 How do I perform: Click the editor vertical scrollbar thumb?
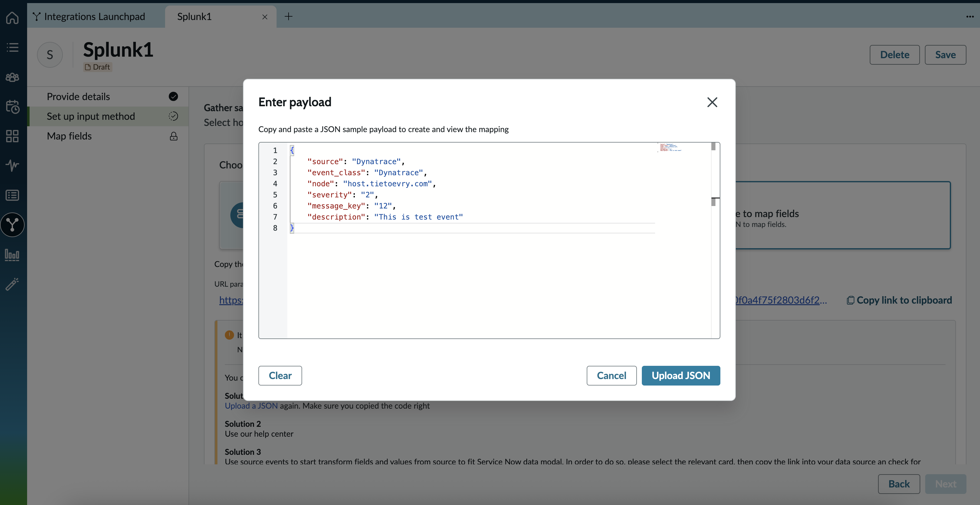point(713,146)
